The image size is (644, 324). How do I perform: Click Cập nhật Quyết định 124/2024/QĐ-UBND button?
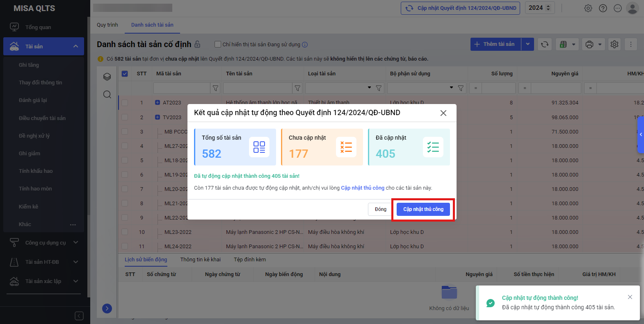coord(461,8)
